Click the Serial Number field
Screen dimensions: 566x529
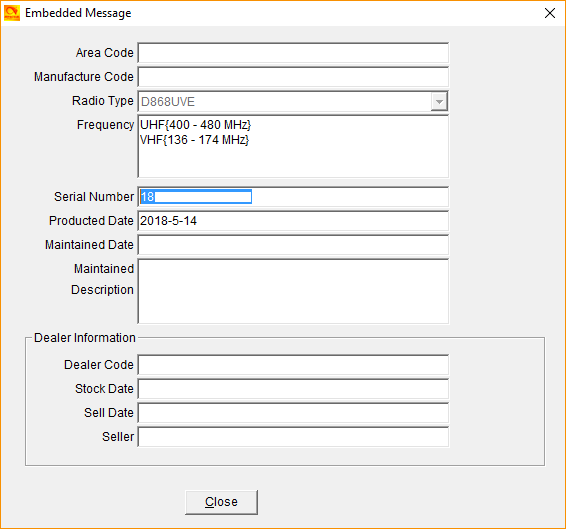tap(293, 197)
